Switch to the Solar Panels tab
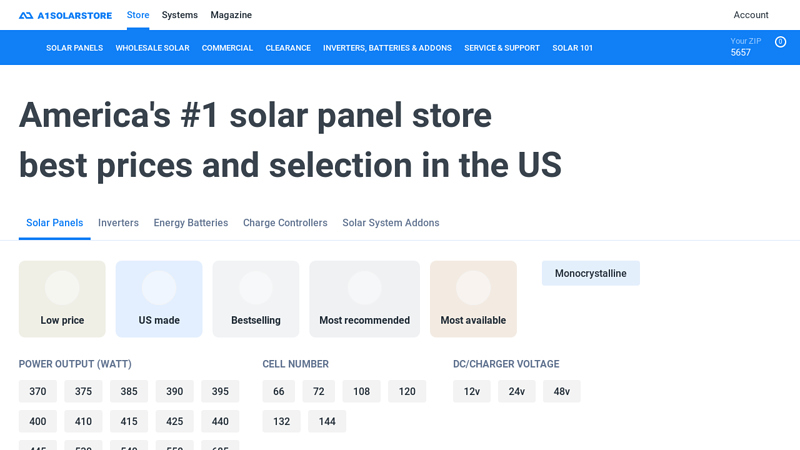 [x=55, y=223]
